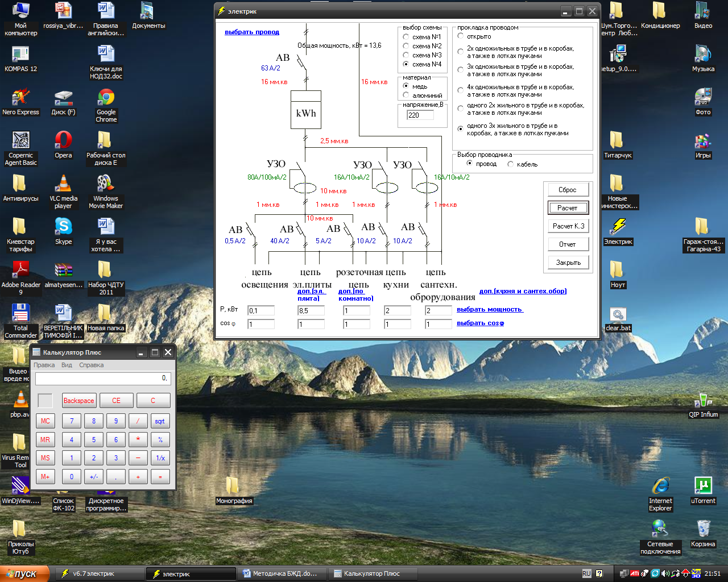Select схема №2 radio option
The height and width of the screenshot is (582, 728).
406,46
